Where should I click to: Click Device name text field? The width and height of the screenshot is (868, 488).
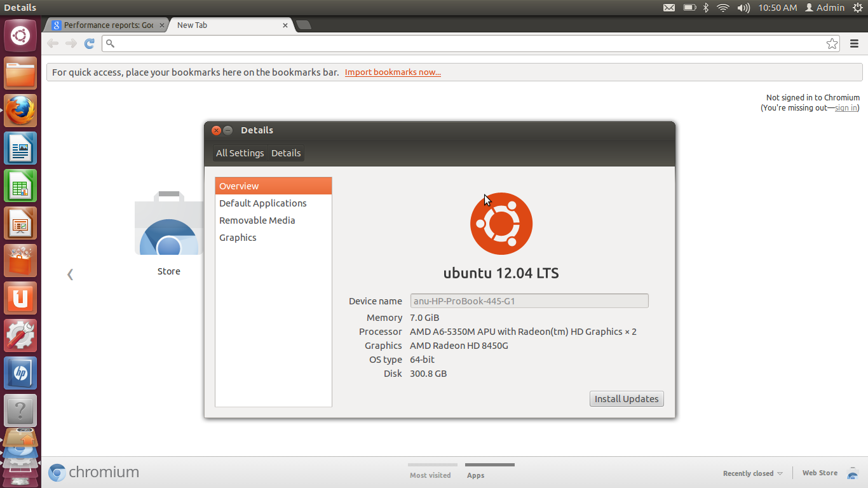click(x=529, y=301)
